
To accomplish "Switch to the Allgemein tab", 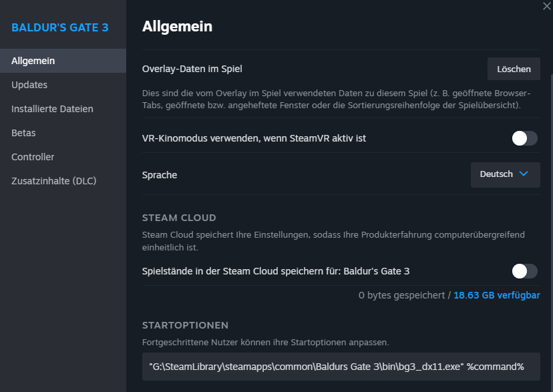I will [x=33, y=61].
